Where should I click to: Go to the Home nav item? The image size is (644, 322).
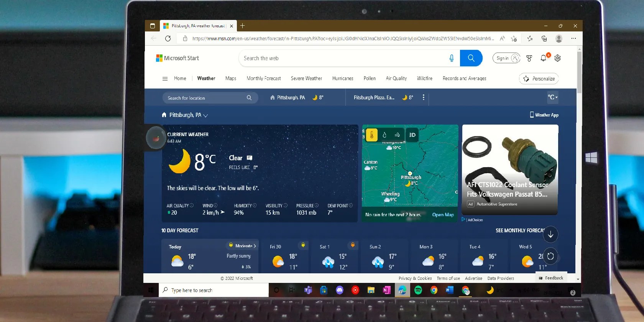[180, 79]
